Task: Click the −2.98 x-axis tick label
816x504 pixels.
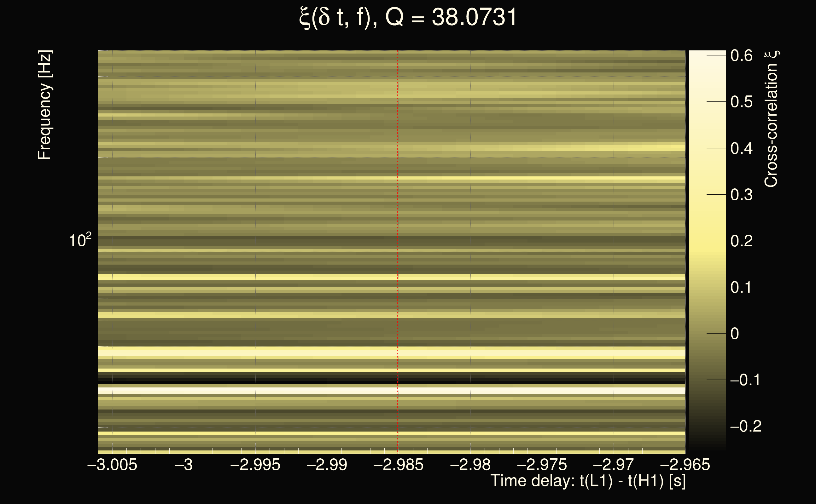Action: point(470,465)
